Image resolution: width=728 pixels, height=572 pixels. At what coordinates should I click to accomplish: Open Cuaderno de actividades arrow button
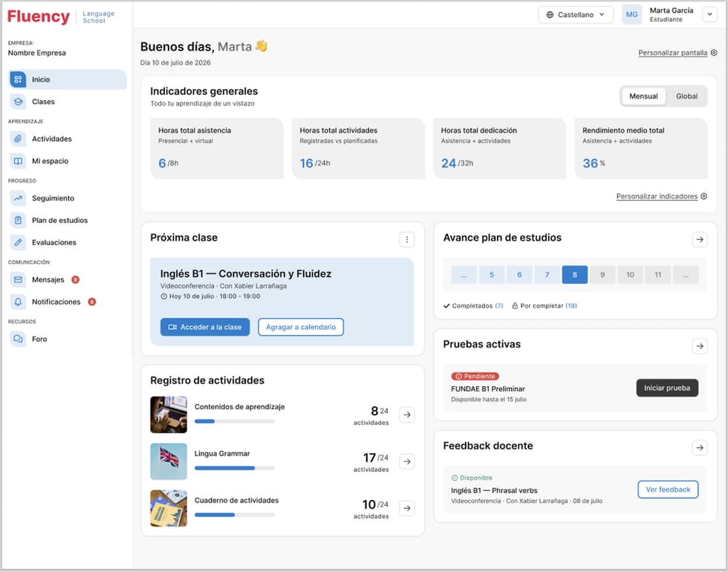point(407,508)
